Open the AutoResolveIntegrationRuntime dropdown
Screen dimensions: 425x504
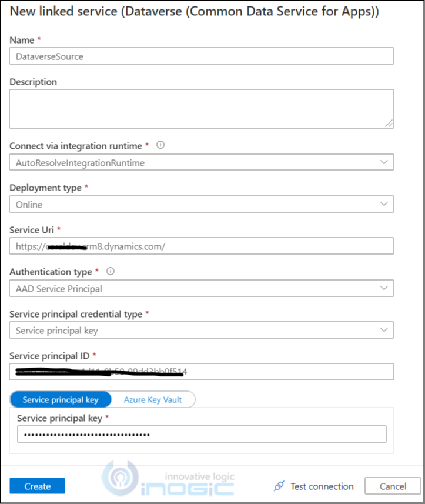202,162
